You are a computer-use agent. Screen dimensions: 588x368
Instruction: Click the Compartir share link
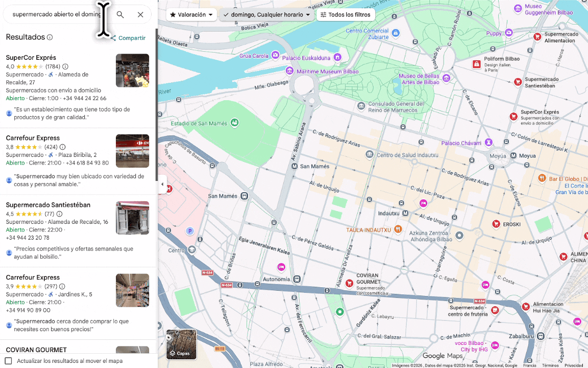pos(128,38)
